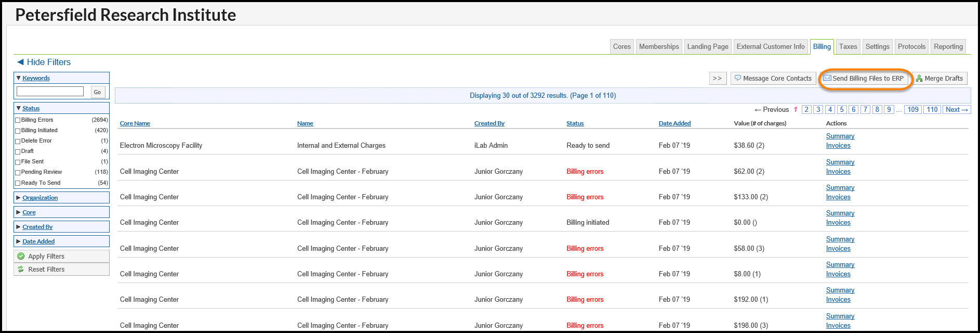Viewport: 980px width, 333px height.
Task: Click the Hide Filters triangle icon
Action: [20, 62]
